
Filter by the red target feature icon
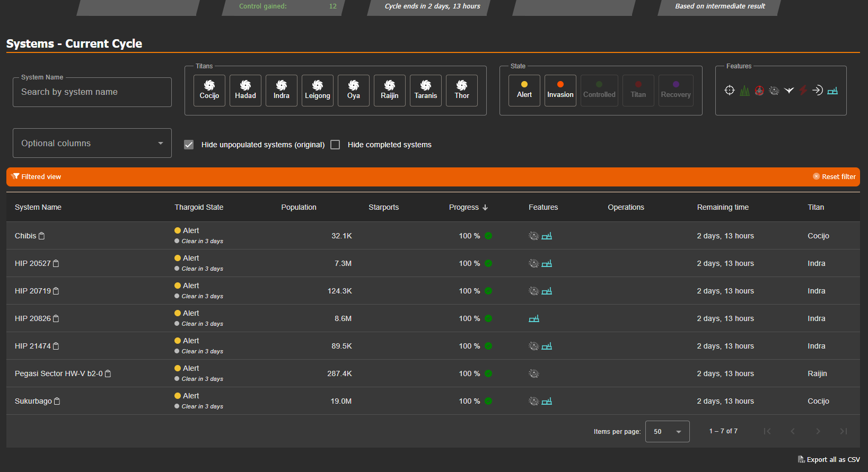tap(759, 91)
